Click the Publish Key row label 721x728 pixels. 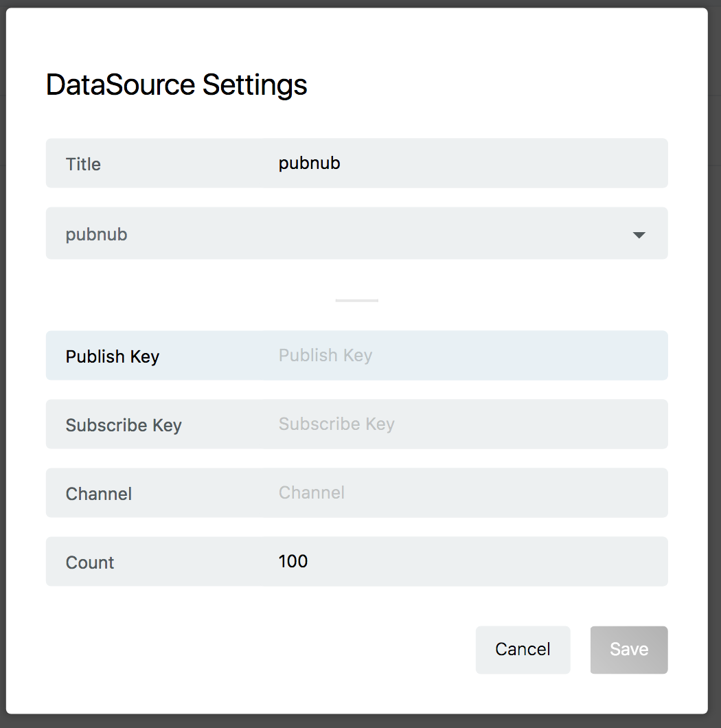click(x=112, y=356)
